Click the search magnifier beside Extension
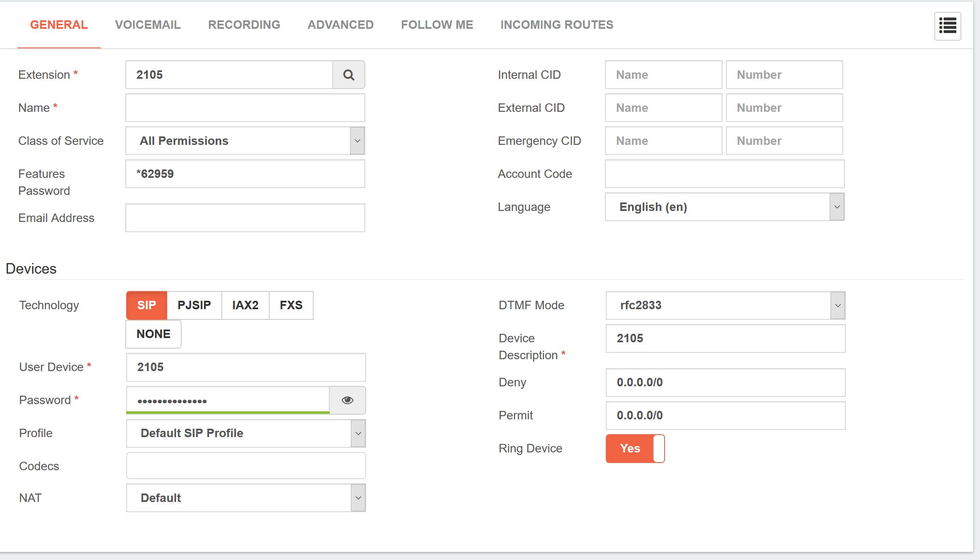 click(348, 75)
